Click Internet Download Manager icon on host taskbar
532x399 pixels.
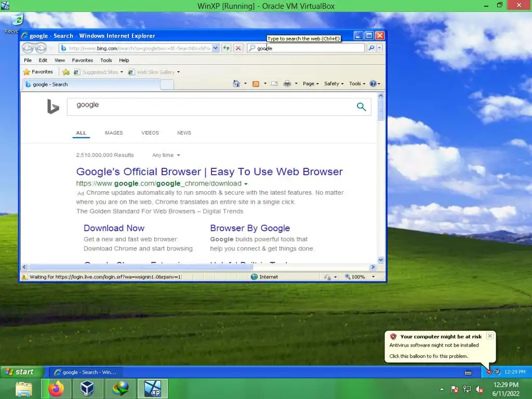click(121, 389)
